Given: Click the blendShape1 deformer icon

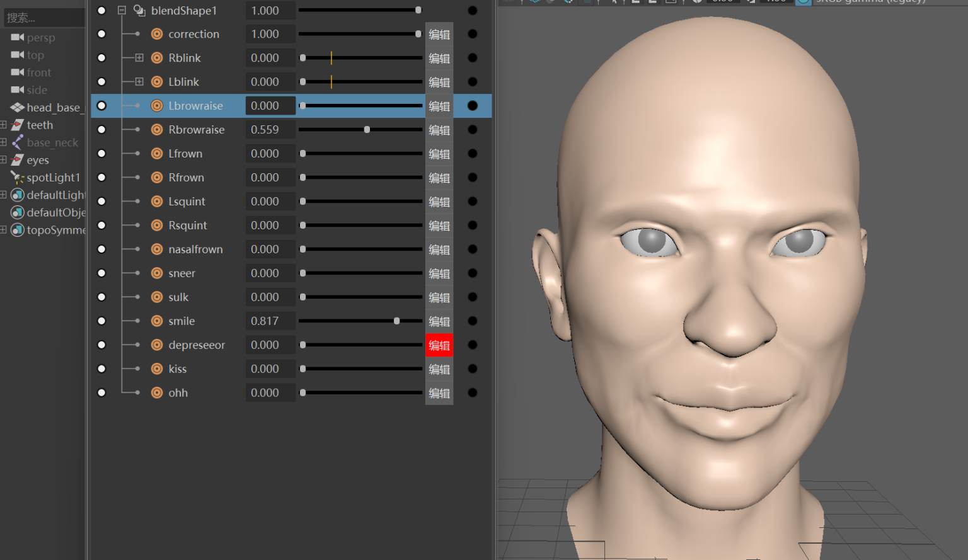Looking at the screenshot, I should pyautogui.click(x=140, y=10).
